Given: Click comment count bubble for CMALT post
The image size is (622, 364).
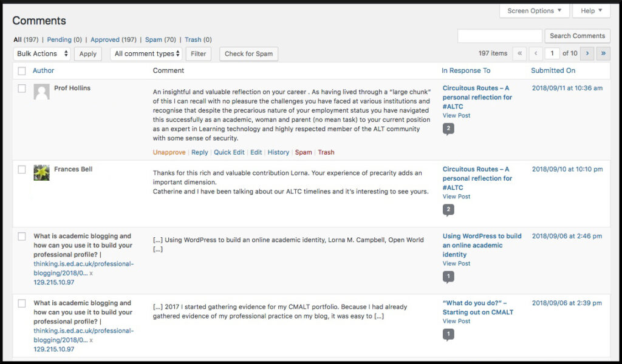Looking at the screenshot, I should click(448, 334).
